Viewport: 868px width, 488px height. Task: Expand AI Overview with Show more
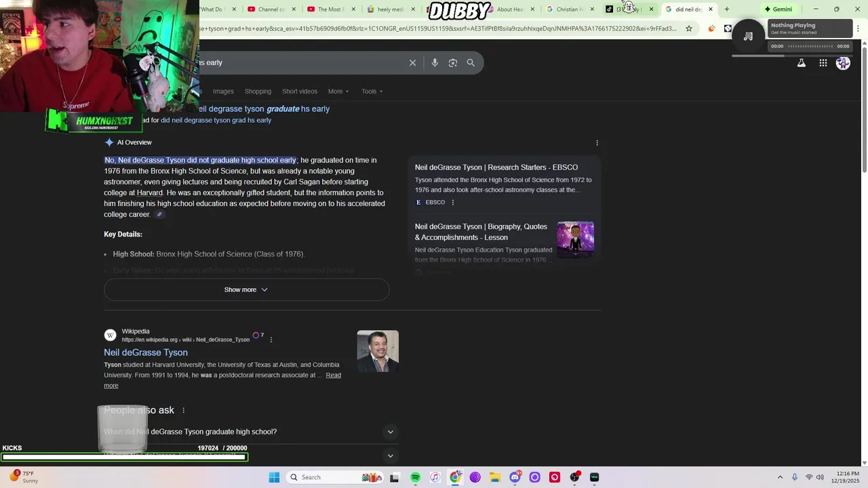246,289
